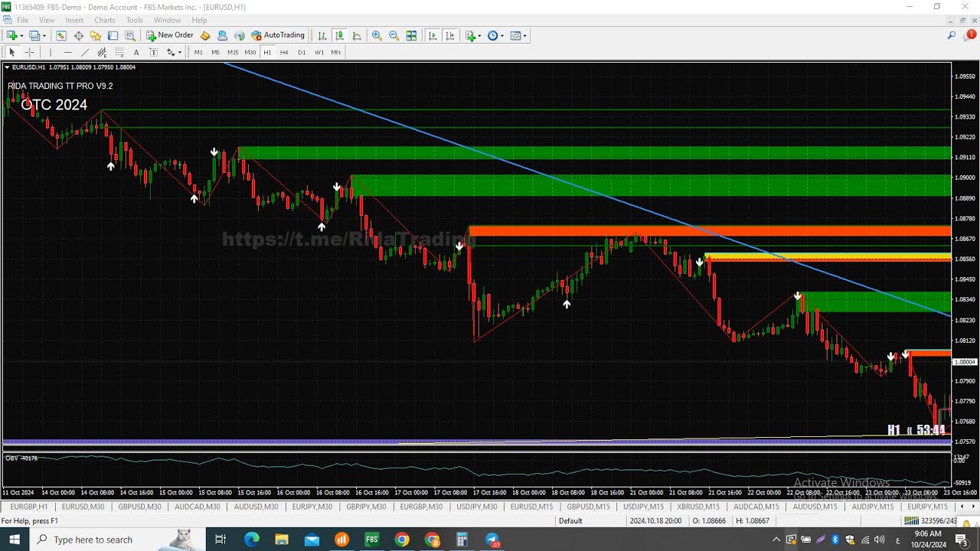Switch chart to line chart mode
Viewport: 980px width, 551px height.
pos(357,35)
